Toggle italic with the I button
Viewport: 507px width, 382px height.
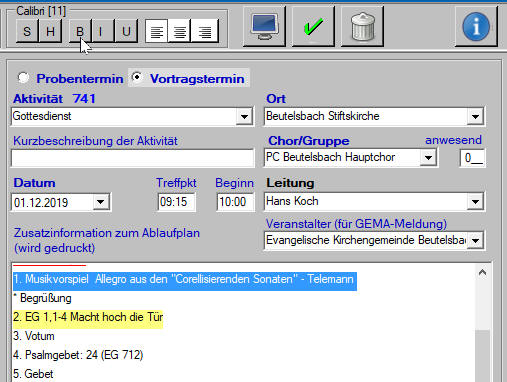point(102,31)
